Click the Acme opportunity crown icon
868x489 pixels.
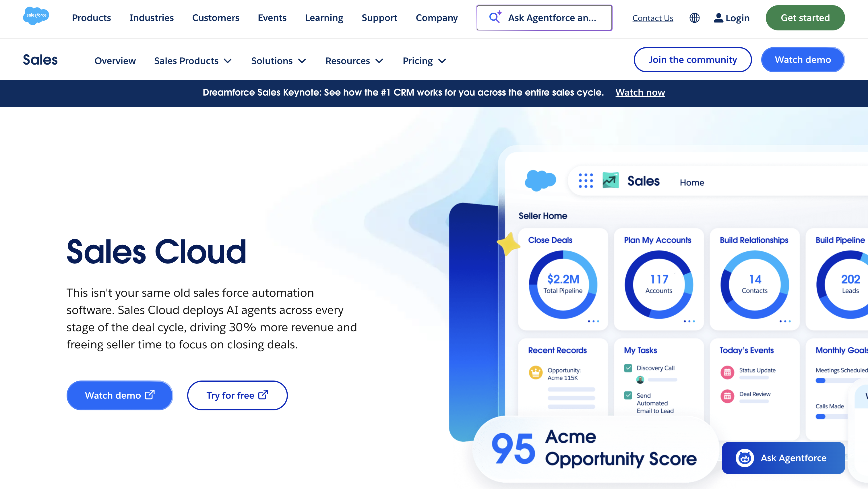[x=535, y=372]
